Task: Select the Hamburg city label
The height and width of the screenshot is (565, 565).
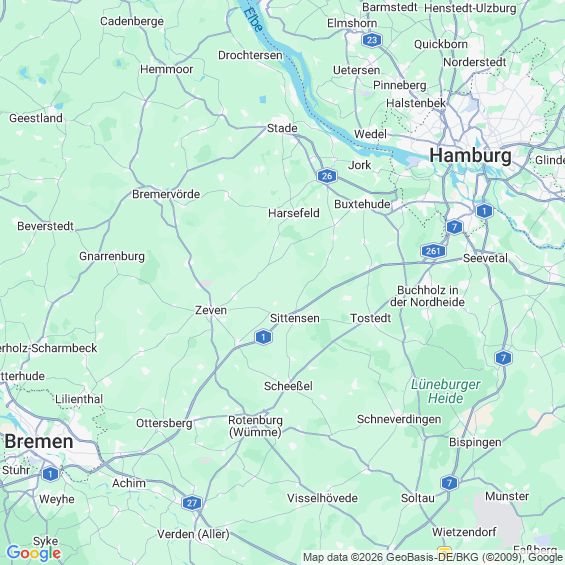Action: tap(470, 156)
